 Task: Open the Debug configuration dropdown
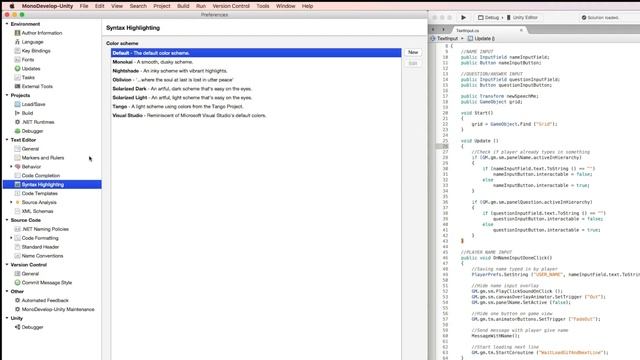490,18
